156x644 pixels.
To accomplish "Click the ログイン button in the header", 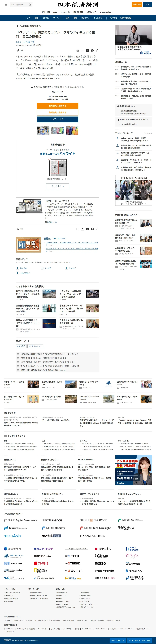I will (x=148, y=5).
